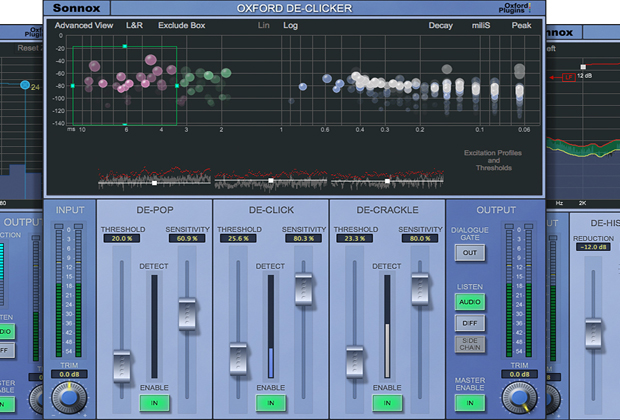This screenshot has height=420, width=620.
Task: Click the De-Pop Sensitivity slider handle
Action: pos(187,315)
